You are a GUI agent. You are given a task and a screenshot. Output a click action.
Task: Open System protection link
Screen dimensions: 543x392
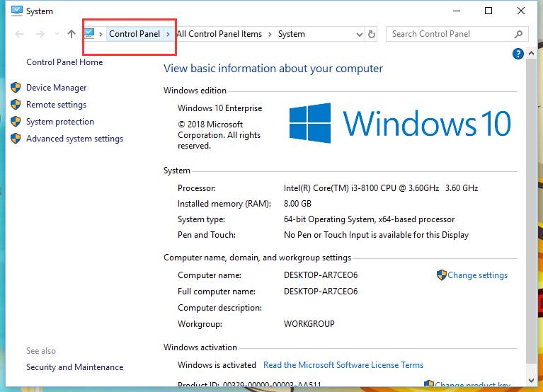60,122
